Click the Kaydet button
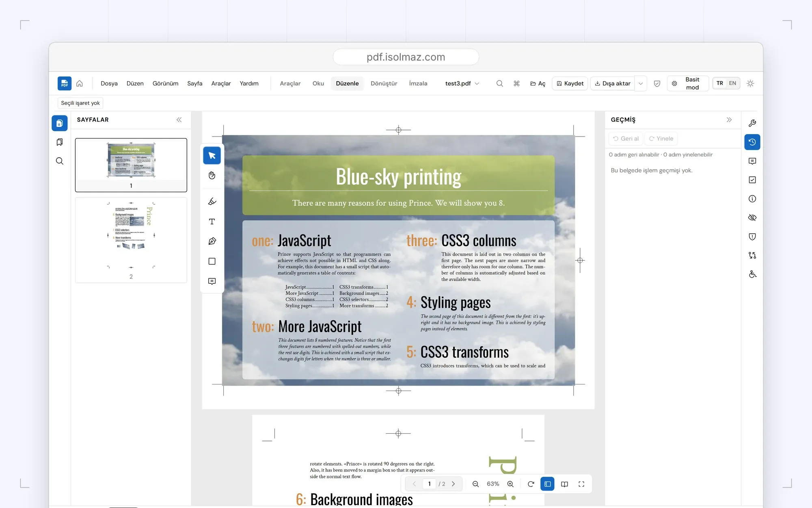Viewport: 812px width, 508px height. point(570,83)
